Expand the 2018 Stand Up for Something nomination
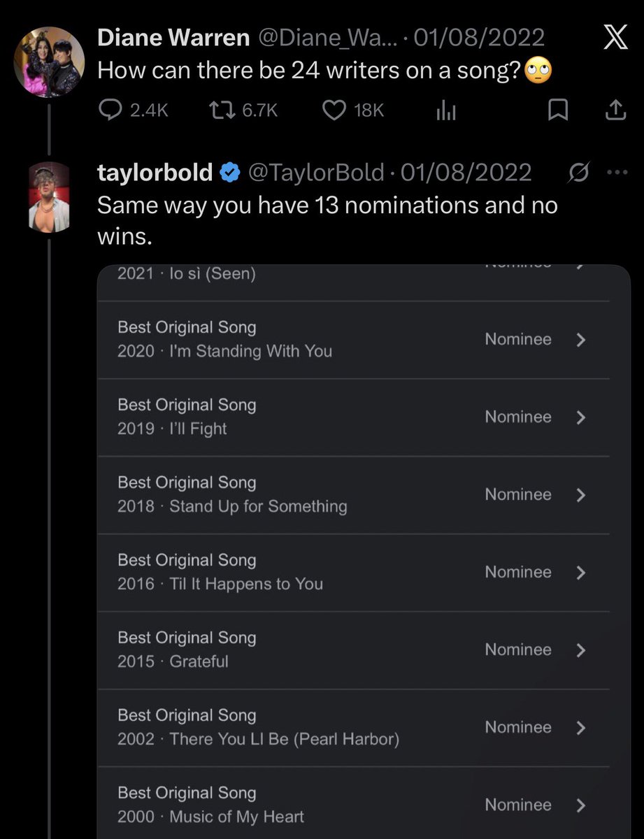This screenshot has height=839, width=644. pos(580,495)
